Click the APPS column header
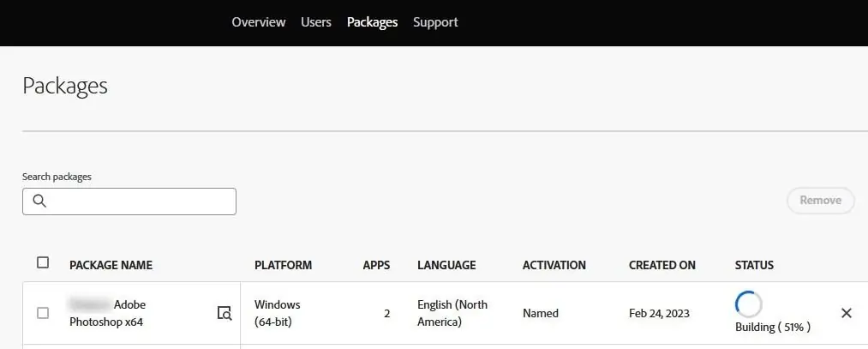868x349 pixels. pos(376,265)
